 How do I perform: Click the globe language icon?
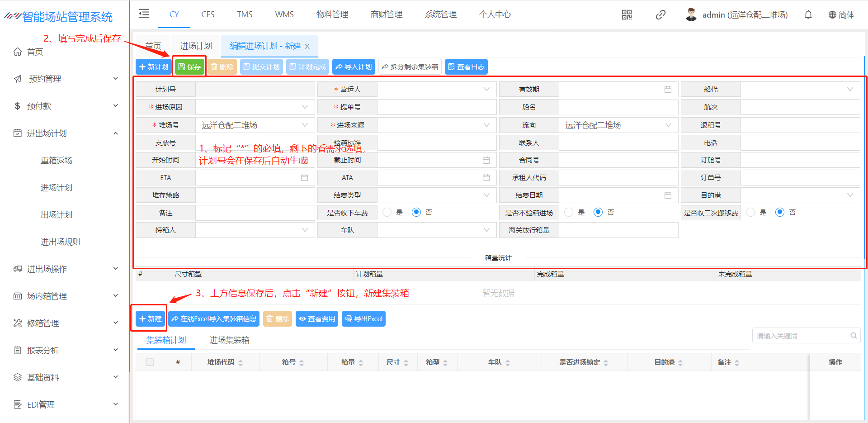(x=832, y=15)
